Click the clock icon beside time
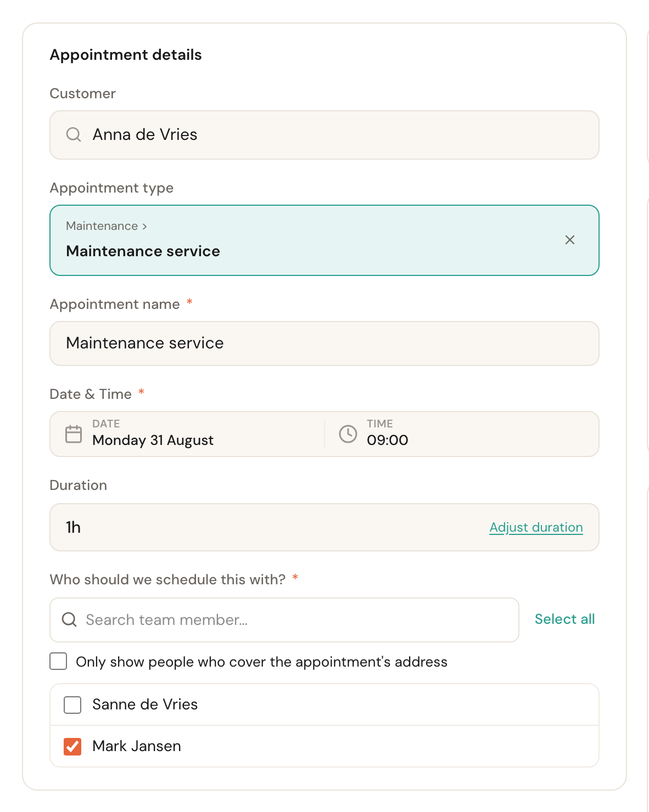The height and width of the screenshot is (812, 649). click(x=348, y=434)
